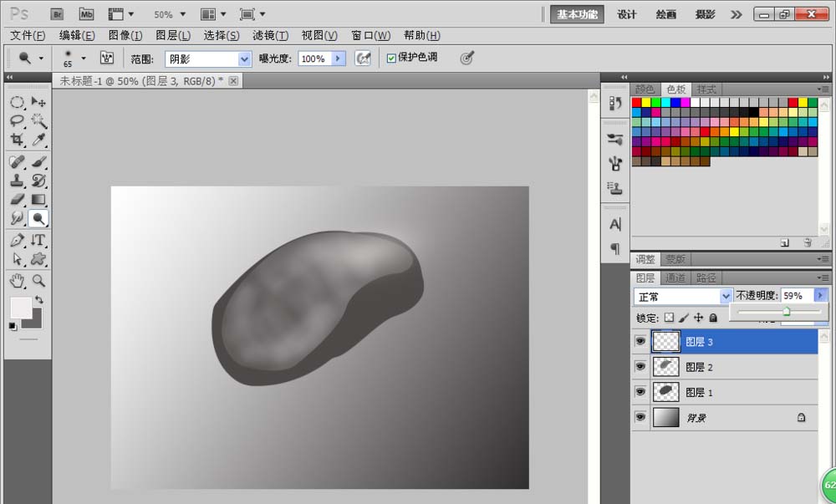Toggle the brush panel button
Screen dimensions: 836x504
click(107, 58)
